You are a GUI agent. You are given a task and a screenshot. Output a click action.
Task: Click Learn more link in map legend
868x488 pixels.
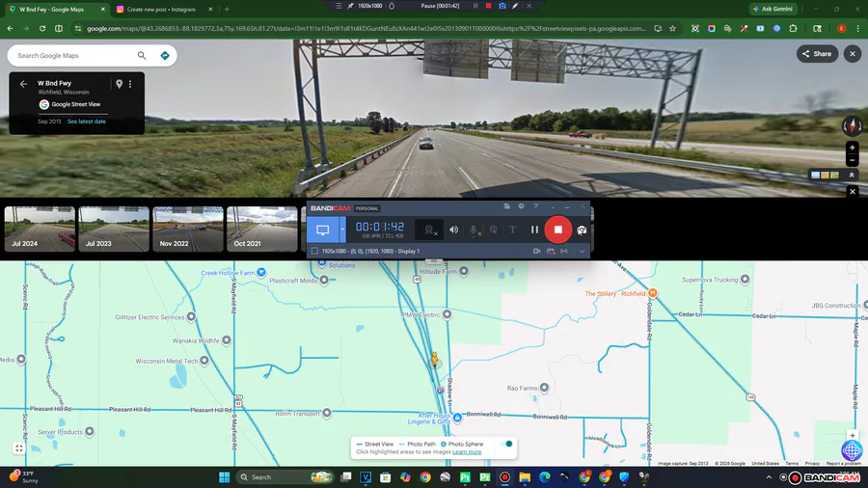[x=467, y=452]
